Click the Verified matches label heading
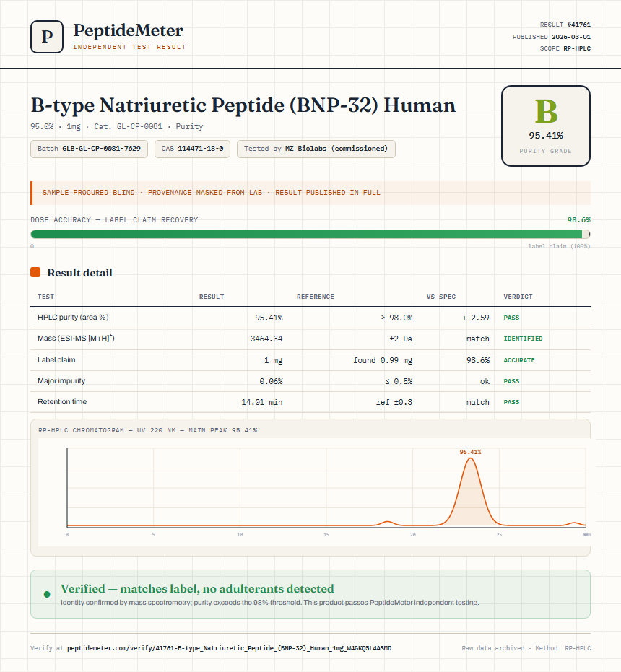The height and width of the screenshot is (672, 621). 197,588
